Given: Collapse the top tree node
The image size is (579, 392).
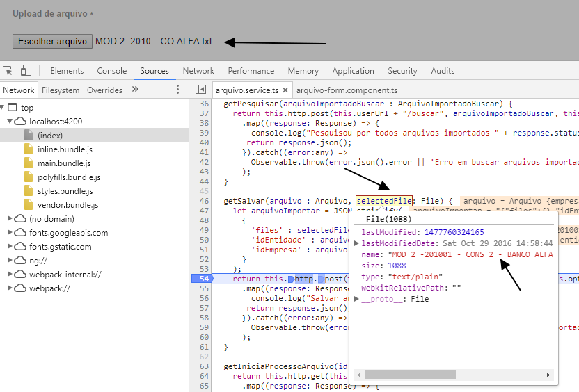Looking at the screenshot, I should tap(2, 107).
